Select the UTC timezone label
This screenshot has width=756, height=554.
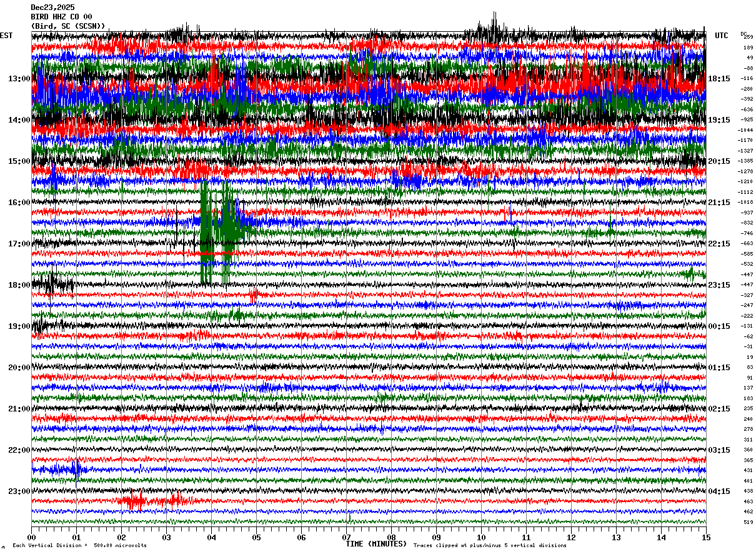tap(722, 36)
